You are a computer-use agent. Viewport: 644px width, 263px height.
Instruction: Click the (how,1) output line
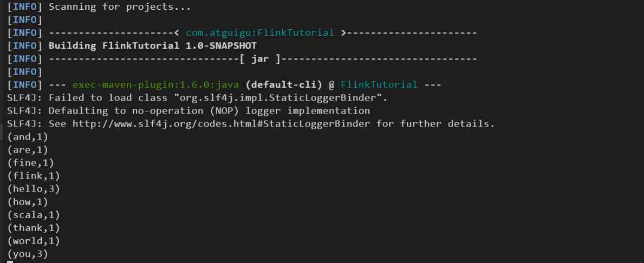tap(28, 202)
